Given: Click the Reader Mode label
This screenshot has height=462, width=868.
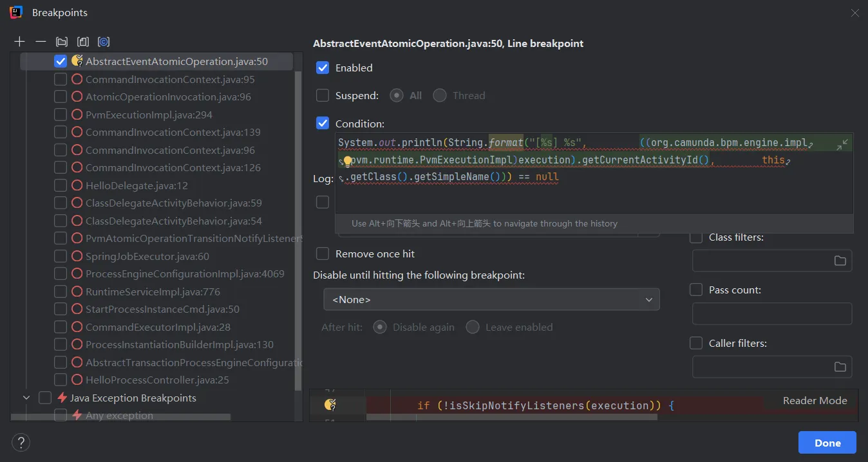Looking at the screenshot, I should point(815,400).
